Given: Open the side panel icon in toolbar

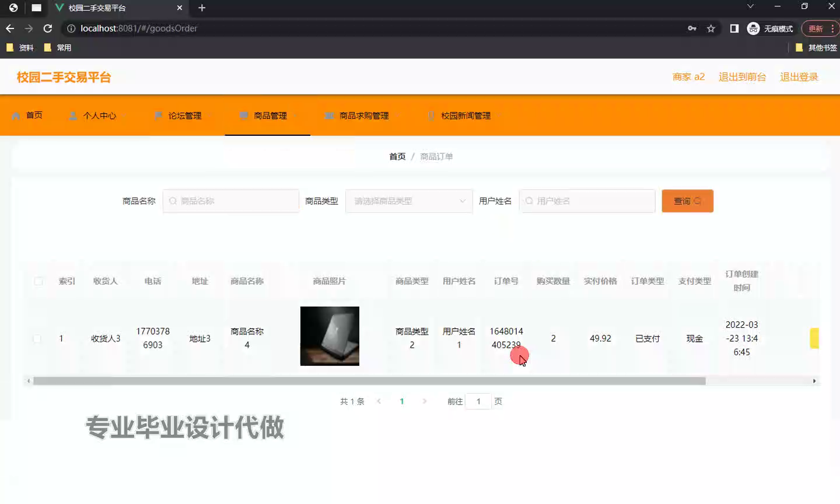Looking at the screenshot, I should pos(734,28).
